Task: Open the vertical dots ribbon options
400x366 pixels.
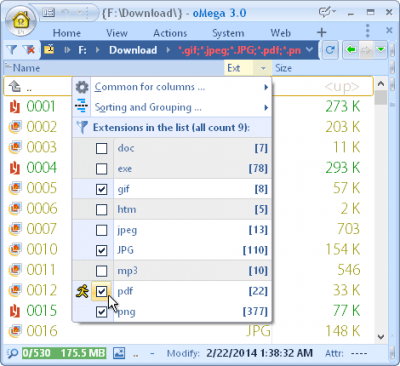Action: coord(368,31)
